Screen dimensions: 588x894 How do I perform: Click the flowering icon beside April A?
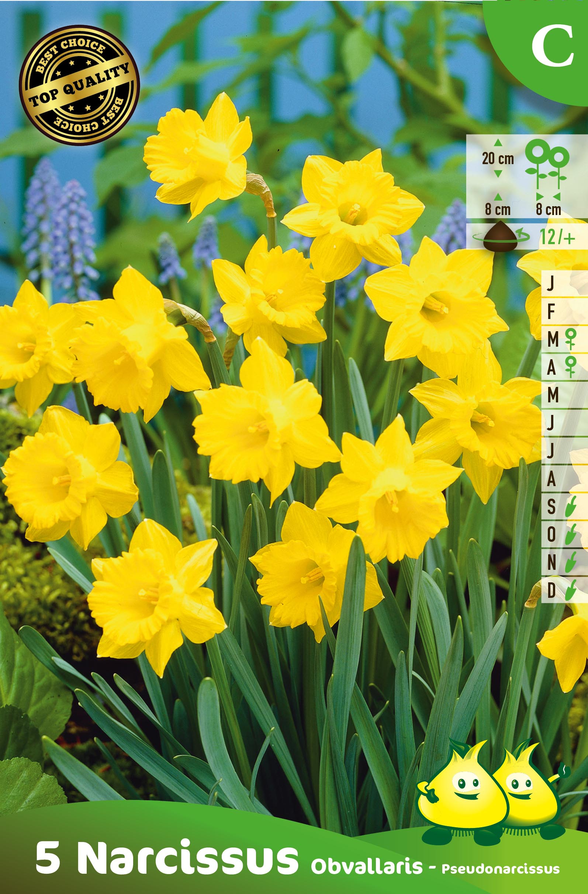pos(571,367)
